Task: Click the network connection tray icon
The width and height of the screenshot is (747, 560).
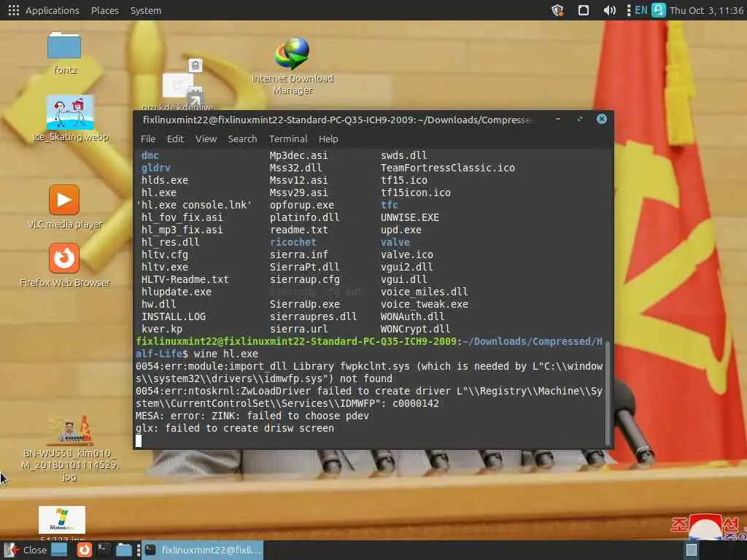Action: pos(583,10)
